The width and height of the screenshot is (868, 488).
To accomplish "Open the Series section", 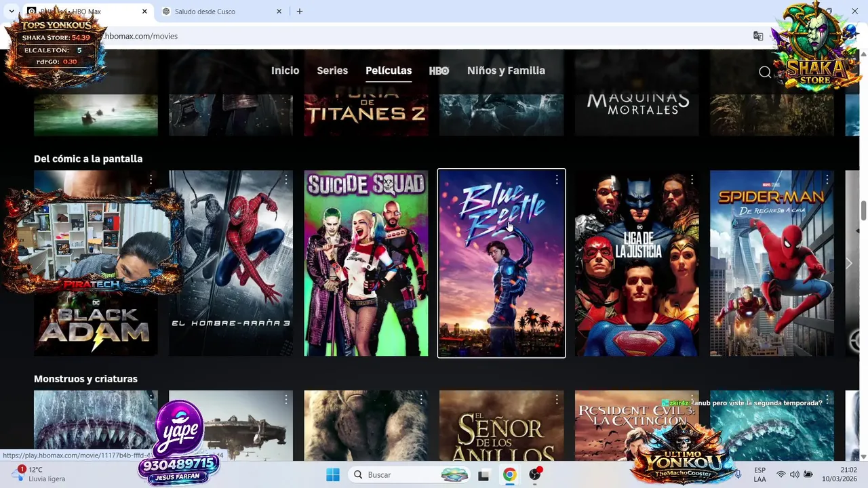I will pos(332,70).
